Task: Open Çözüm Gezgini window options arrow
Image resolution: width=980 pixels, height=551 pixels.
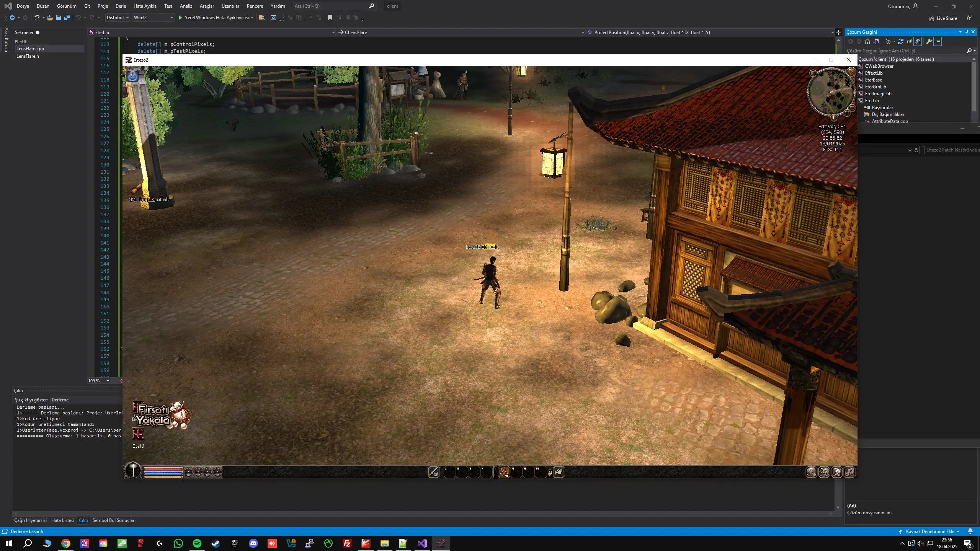Action: 960,32
